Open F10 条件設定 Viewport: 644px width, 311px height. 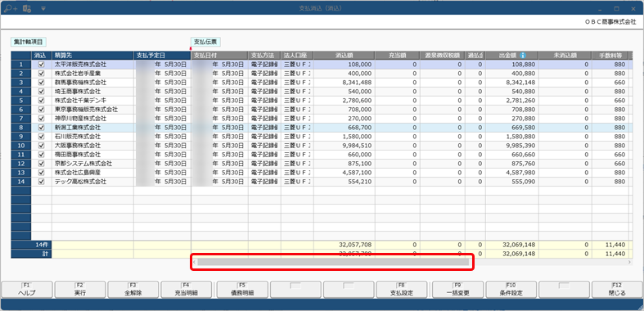(x=511, y=289)
